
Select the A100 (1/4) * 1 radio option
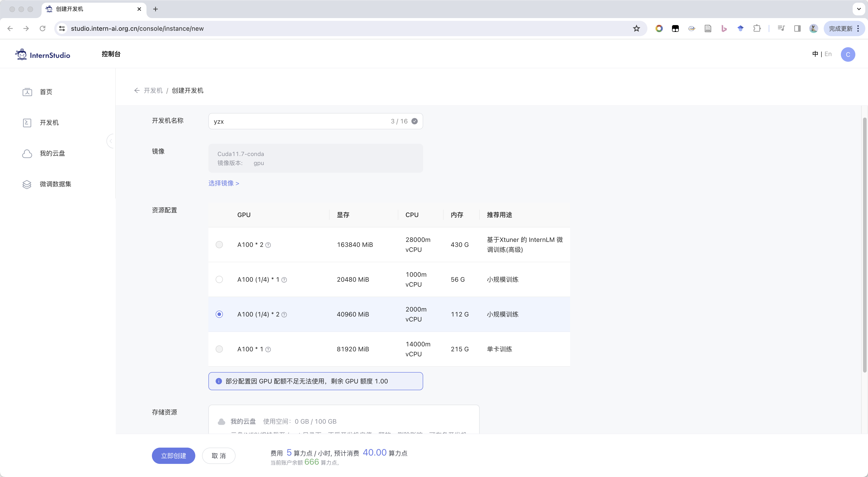click(219, 279)
